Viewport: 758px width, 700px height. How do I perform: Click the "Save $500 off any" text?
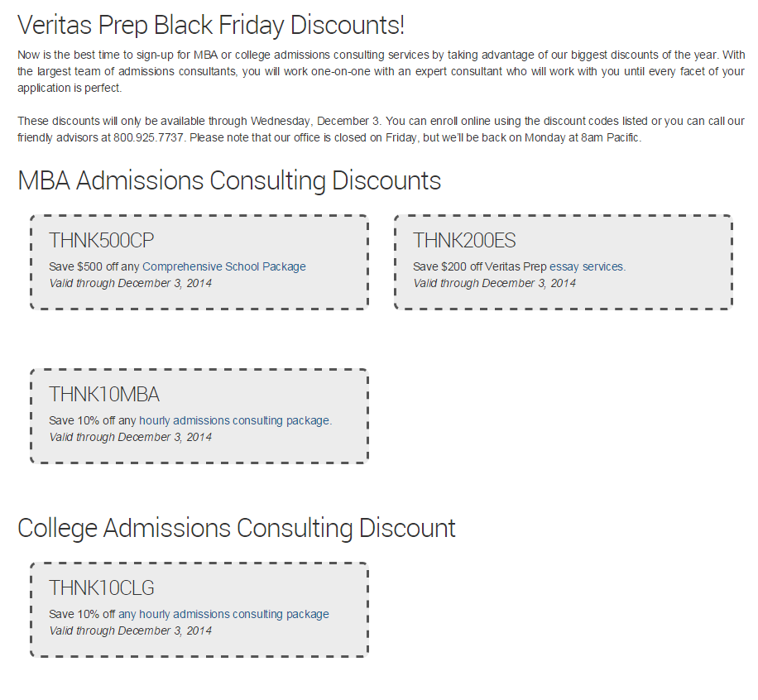(94, 267)
